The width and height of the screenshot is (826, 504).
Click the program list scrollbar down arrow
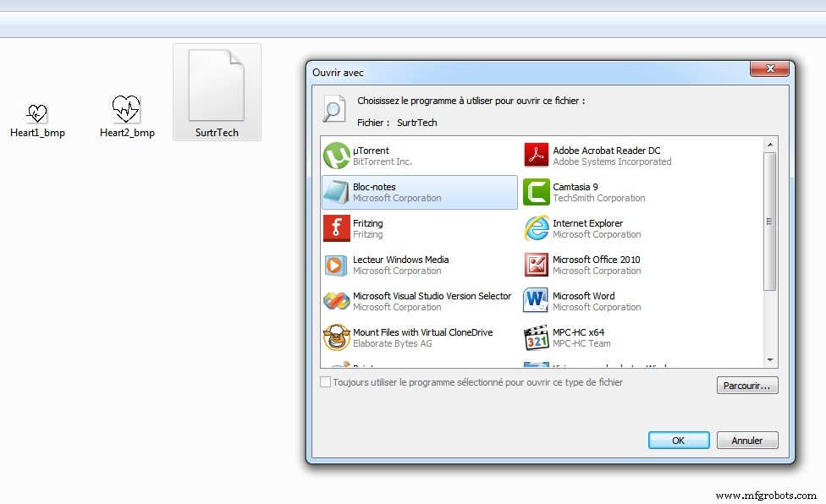click(x=770, y=359)
